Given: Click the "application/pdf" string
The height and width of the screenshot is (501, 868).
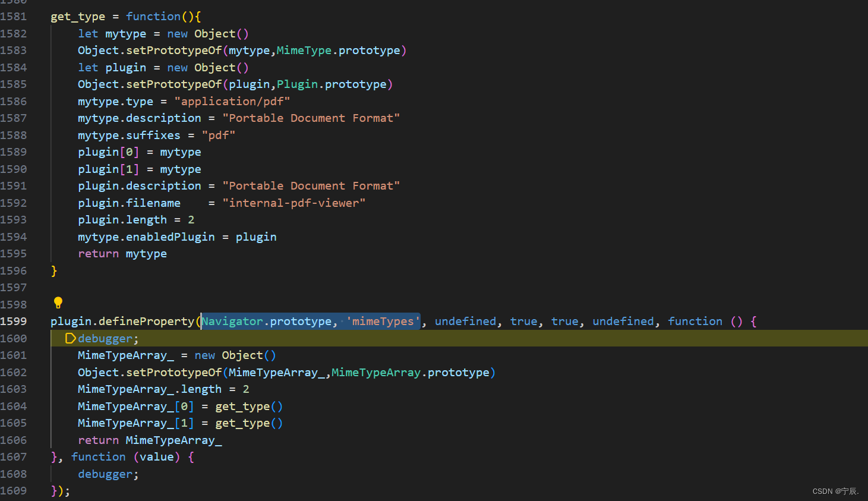Looking at the screenshot, I should point(232,102).
